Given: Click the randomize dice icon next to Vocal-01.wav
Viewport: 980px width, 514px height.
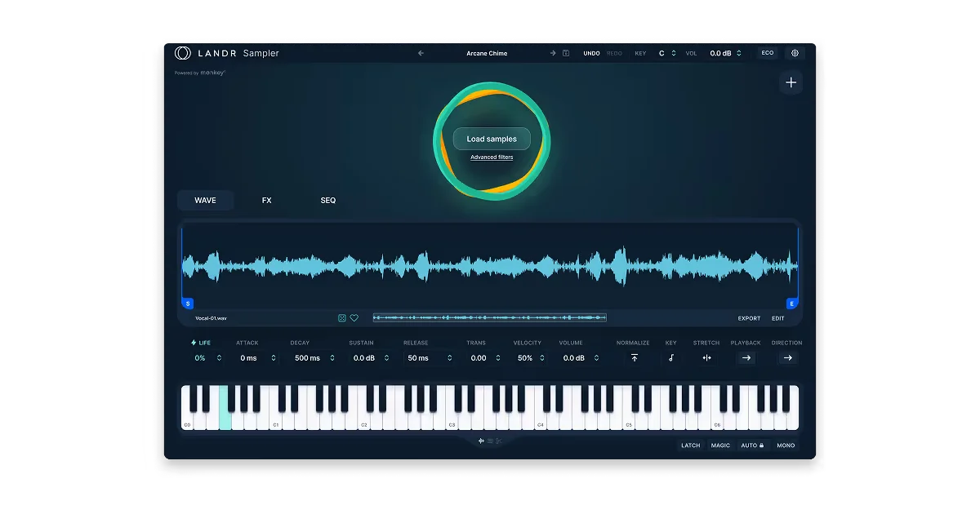Looking at the screenshot, I should 342,318.
